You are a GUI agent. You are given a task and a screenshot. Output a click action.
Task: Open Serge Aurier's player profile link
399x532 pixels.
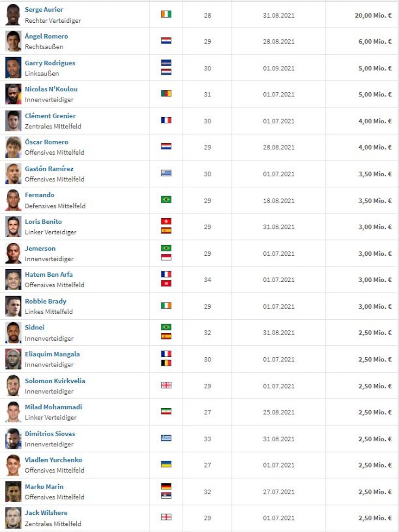44,10
